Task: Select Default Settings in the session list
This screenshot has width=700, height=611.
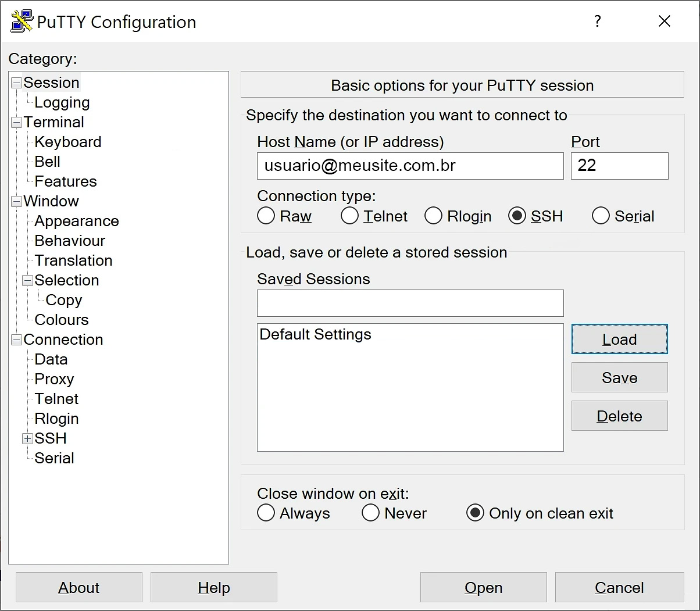Action: pos(316,334)
